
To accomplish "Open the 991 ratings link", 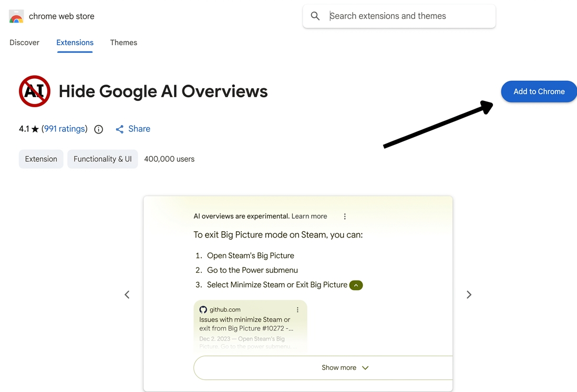I will [65, 129].
